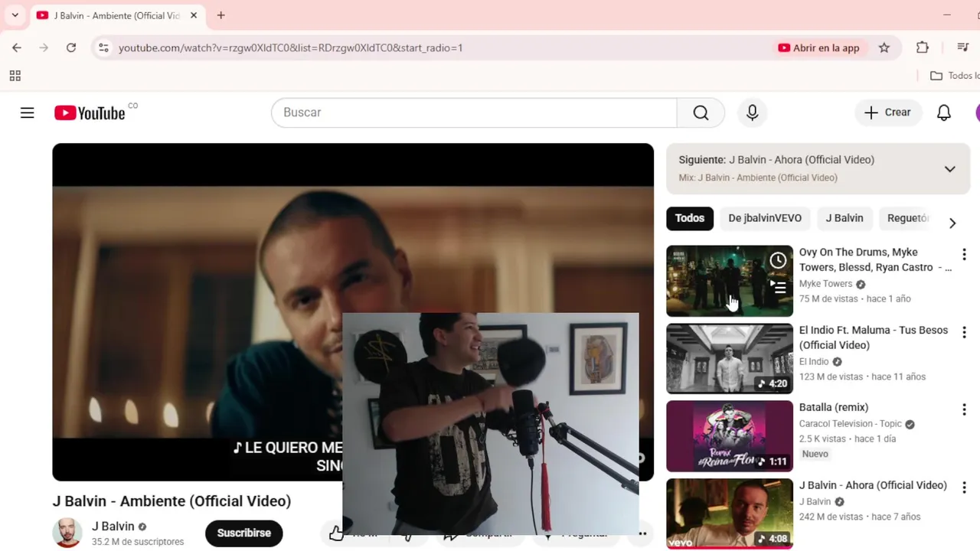Go to YouTube home via logo
980x551 pixels.
[x=90, y=113]
